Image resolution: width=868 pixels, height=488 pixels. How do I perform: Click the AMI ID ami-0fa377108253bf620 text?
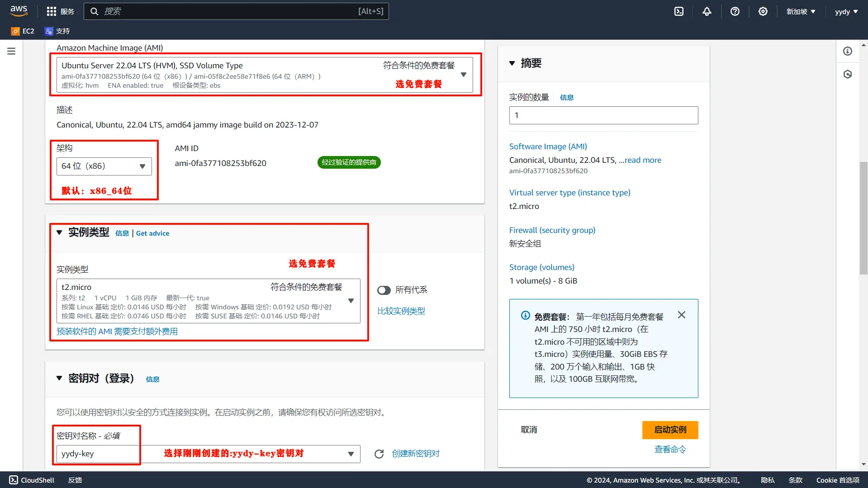pyautogui.click(x=221, y=163)
